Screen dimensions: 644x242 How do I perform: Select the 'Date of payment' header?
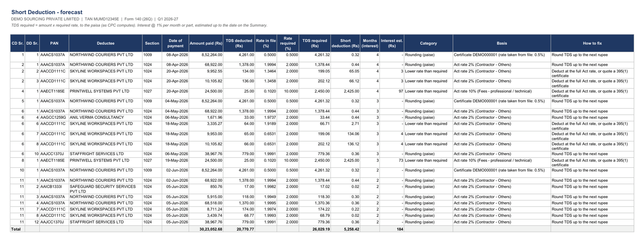tap(175, 43)
